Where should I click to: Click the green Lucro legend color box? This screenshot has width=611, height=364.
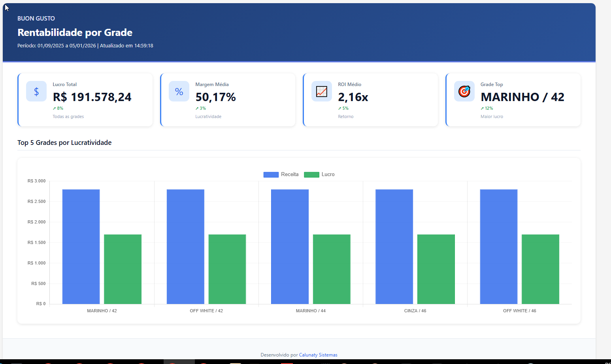pos(311,174)
